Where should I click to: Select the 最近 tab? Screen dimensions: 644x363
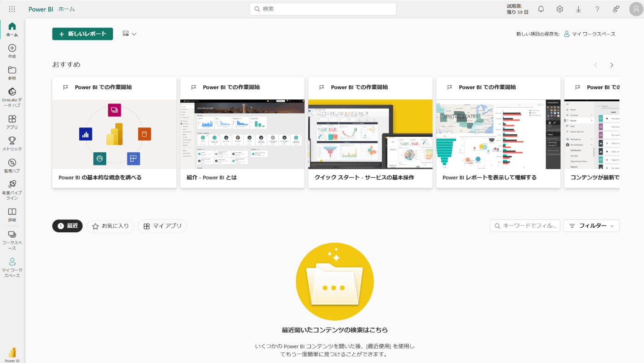(x=67, y=226)
